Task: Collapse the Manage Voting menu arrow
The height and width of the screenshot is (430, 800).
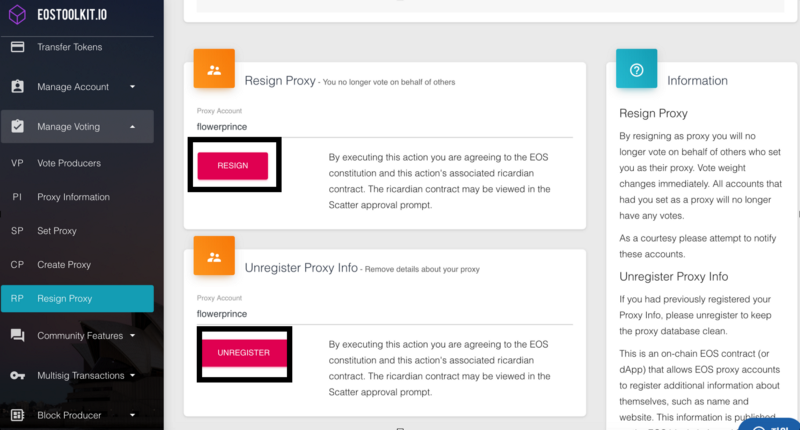Action: point(132,127)
